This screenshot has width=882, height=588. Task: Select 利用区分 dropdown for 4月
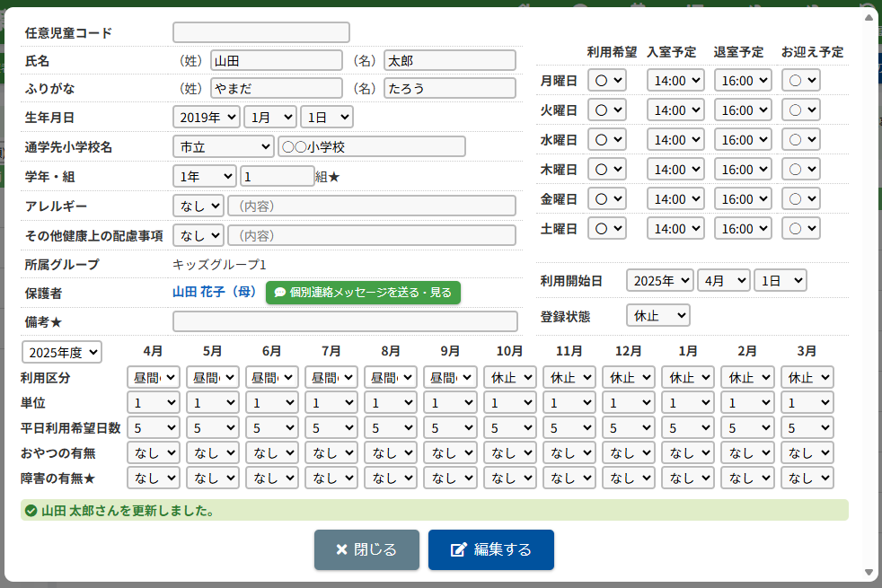[x=154, y=378]
